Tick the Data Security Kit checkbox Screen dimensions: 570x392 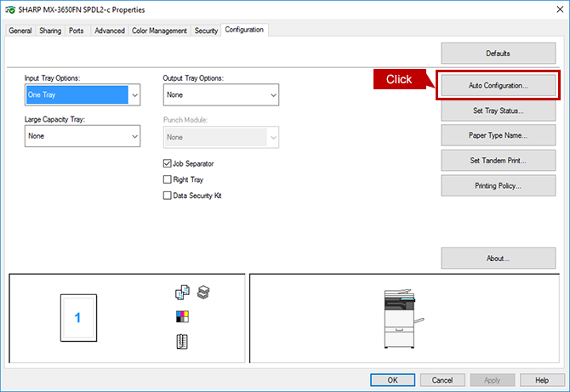click(168, 196)
